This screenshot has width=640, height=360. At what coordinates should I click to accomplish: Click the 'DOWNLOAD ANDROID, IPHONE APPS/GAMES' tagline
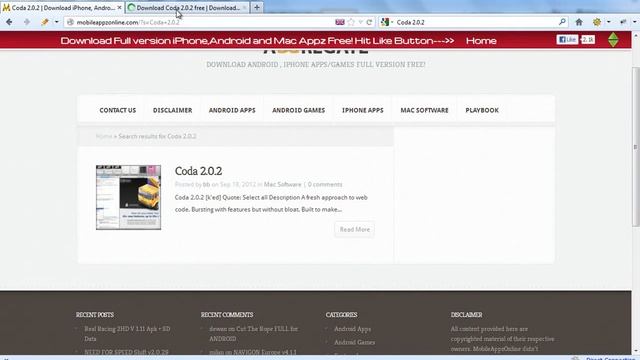316,64
